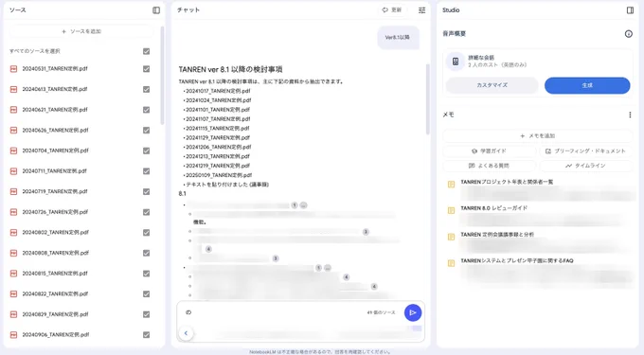
Task: Collapse the ソース panel with its toggle icon
Action: (x=156, y=10)
